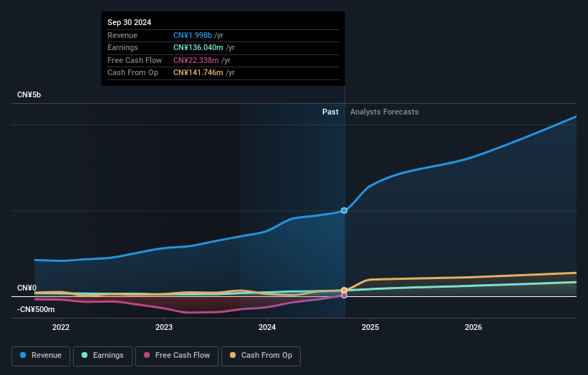Click the Cash From Op label in tooltip
The width and height of the screenshot is (588, 375).
(x=132, y=73)
